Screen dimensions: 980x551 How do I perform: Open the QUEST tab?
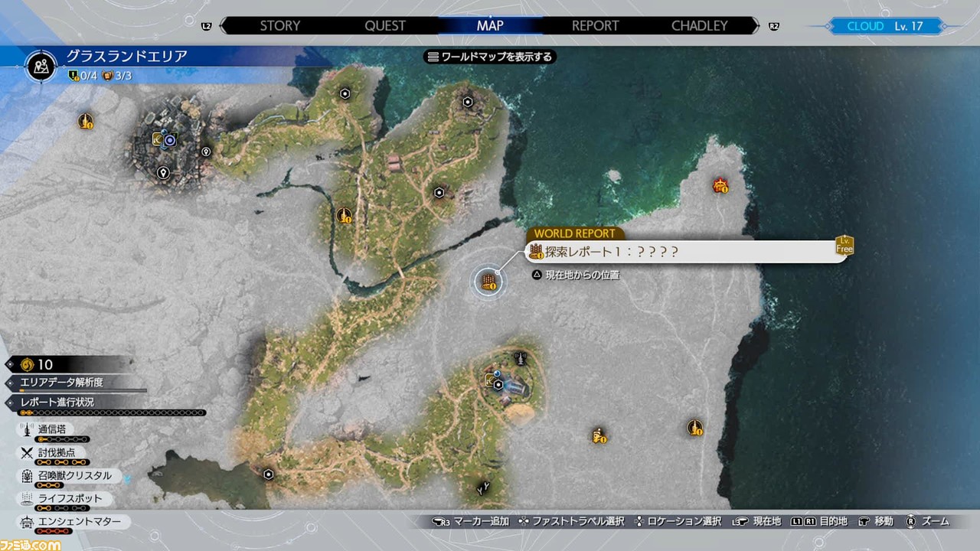click(x=384, y=25)
